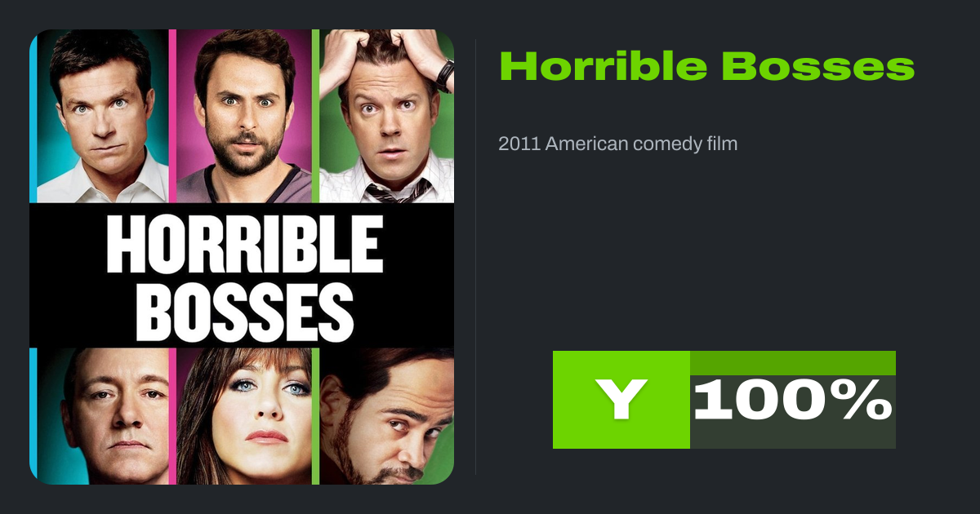The image size is (980, 514).
Task: Click the white word HORRIBLE on the poster
Action: [x=244, y=245]
